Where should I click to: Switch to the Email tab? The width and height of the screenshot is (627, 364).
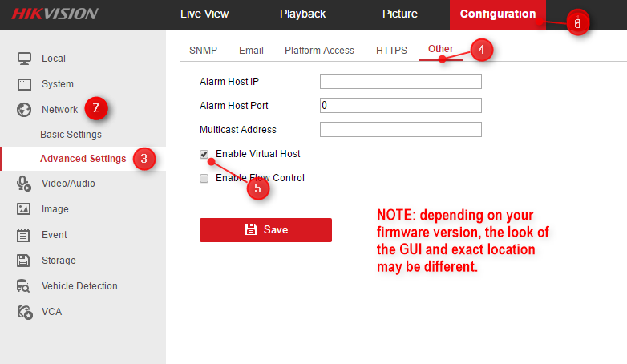(x=251, y=51)
